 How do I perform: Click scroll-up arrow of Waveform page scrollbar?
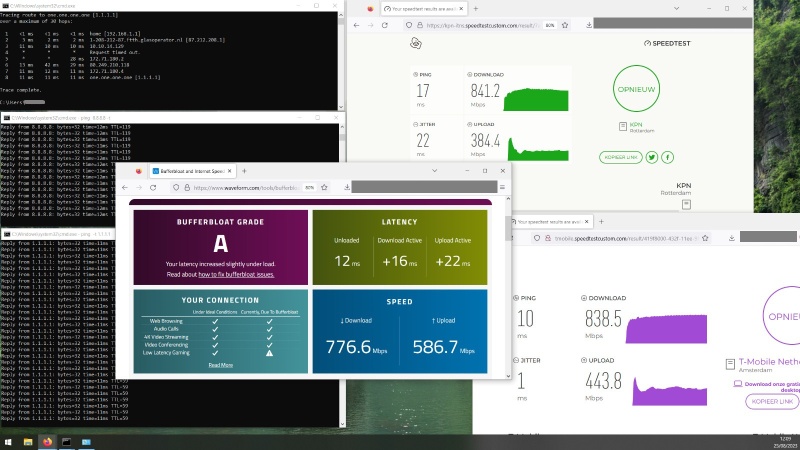508,199
